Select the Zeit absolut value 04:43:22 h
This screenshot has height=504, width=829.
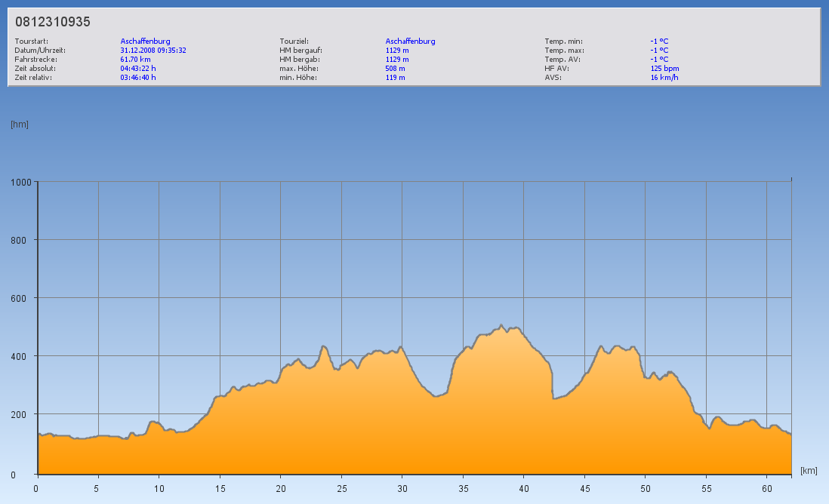(138, 68)
